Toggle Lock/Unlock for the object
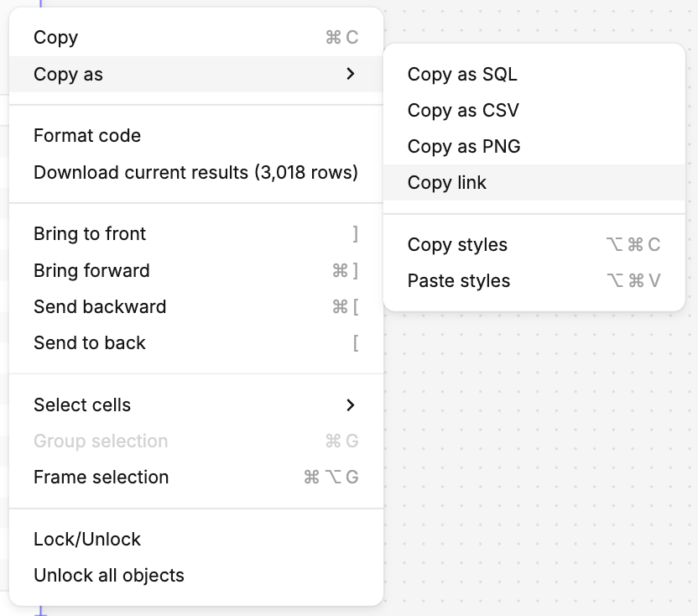This screenshot has height=616, width=698. [87, 540]
